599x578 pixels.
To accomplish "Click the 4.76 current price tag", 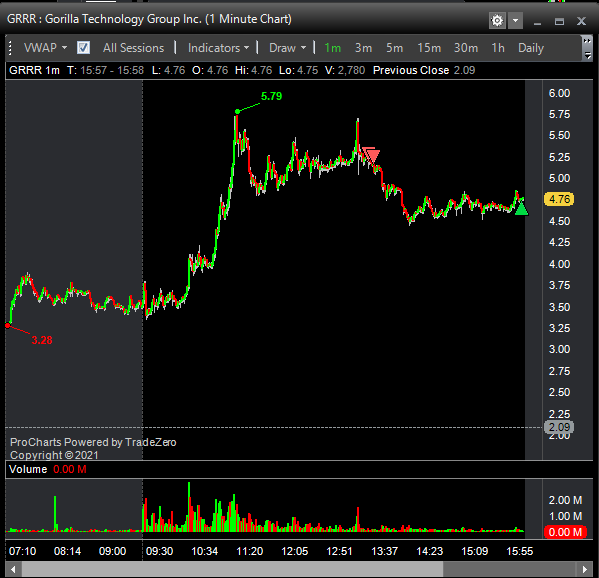I will [x=559, y=199].
